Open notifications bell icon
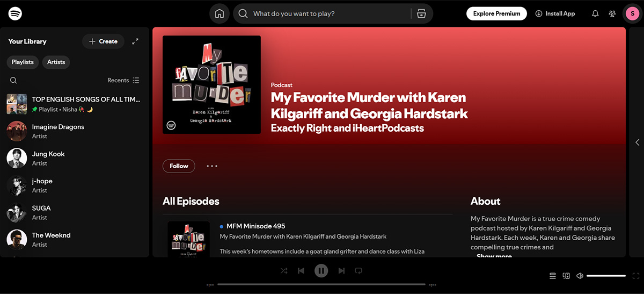The width and height of the screenshot is (644, 294). click(595, 13)
